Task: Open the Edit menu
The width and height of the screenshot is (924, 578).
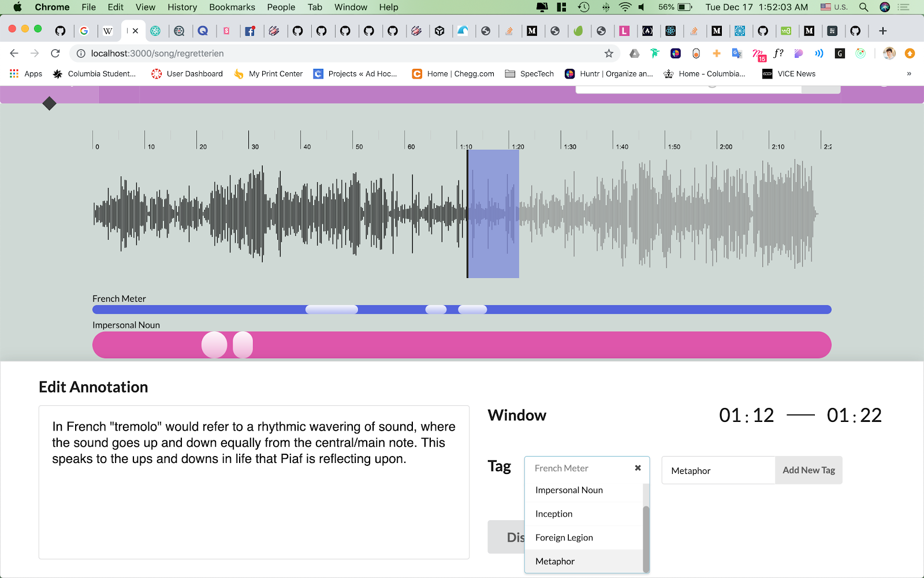Action: [x=115, y=7]
